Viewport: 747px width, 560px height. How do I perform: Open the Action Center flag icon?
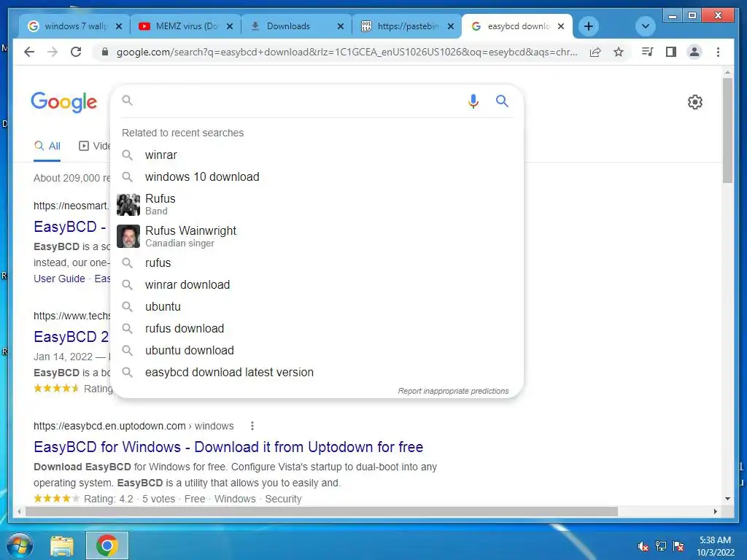(x=678, y=546)
